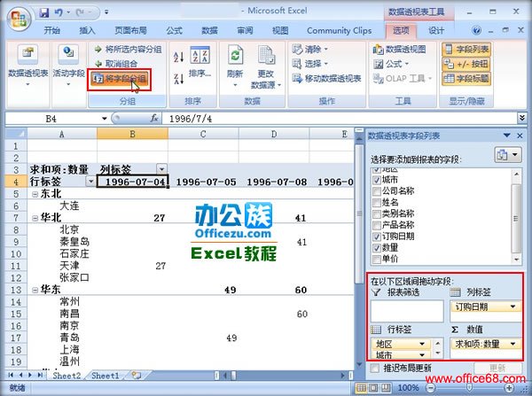Image resolution: width=532 pixels, height=396 pixels.
Task: Click 更改数据源 change data source
Action: tap(266, 67)
